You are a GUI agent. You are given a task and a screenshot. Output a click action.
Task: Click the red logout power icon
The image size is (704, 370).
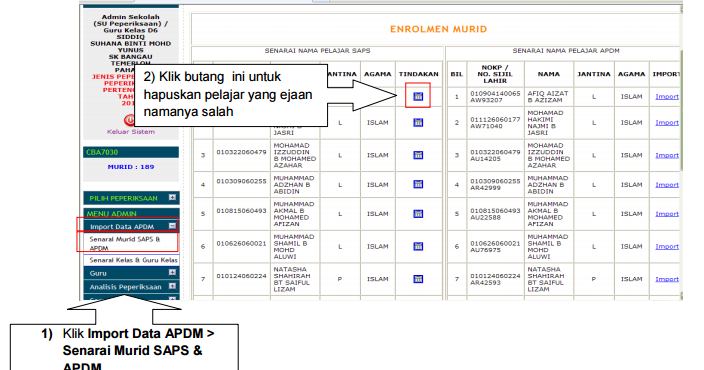tap(129, 120)
